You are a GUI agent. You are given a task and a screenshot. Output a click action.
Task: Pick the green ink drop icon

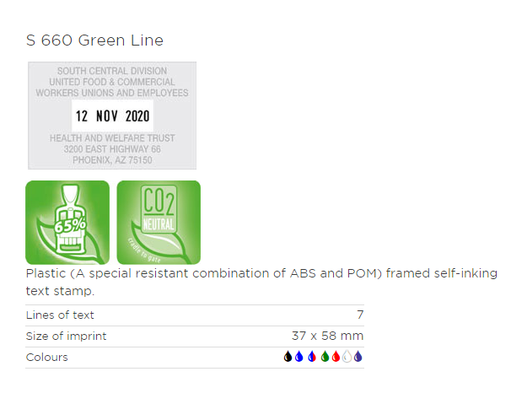[325, 357]
